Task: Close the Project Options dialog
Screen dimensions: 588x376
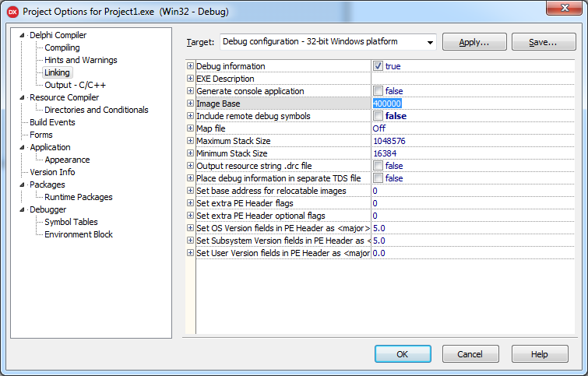Action: [565, 9]
